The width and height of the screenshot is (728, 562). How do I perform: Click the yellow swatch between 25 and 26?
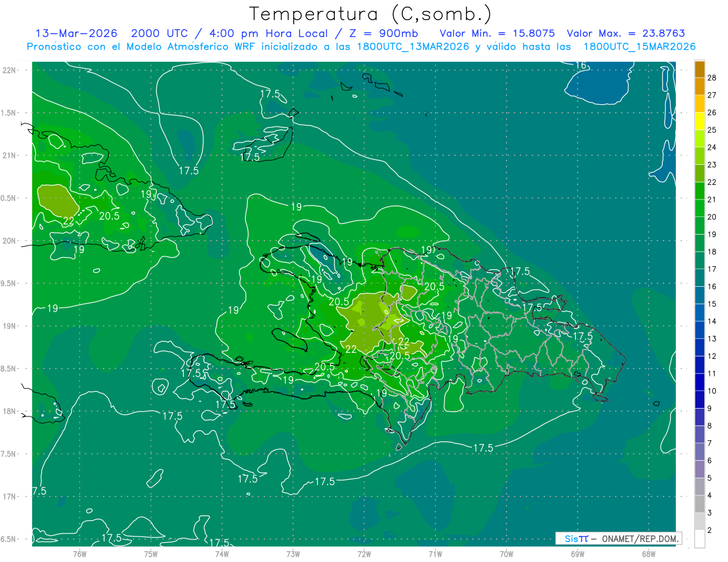699,121
